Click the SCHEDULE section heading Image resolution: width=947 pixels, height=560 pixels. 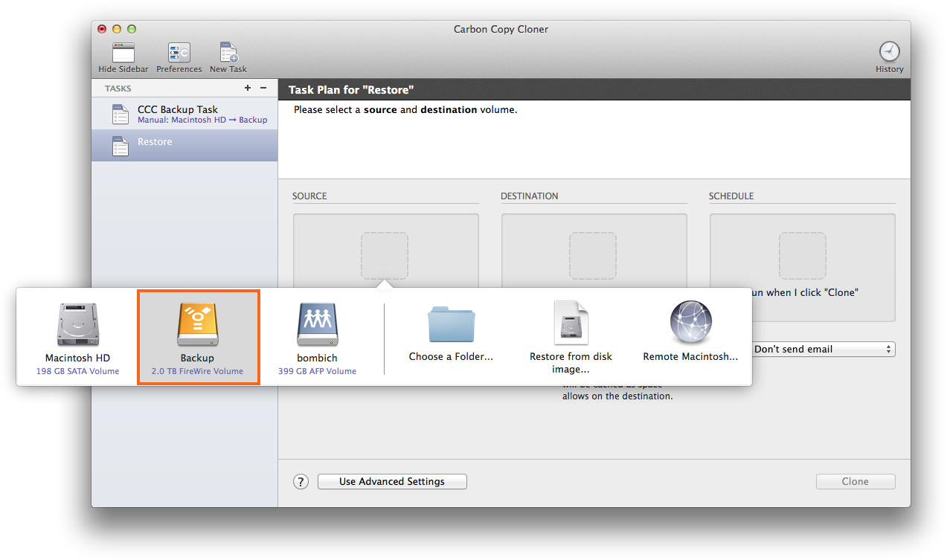coord(731,196)
